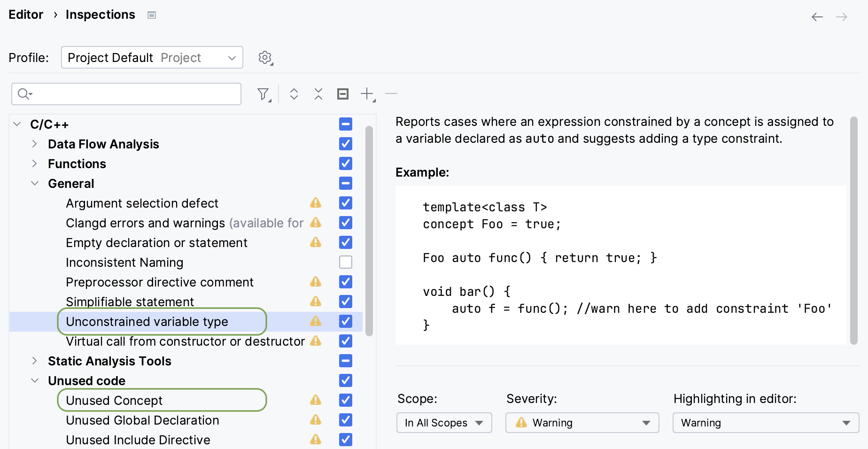
Task: Open the profile settings gear menu
Action: coord(265,58)
